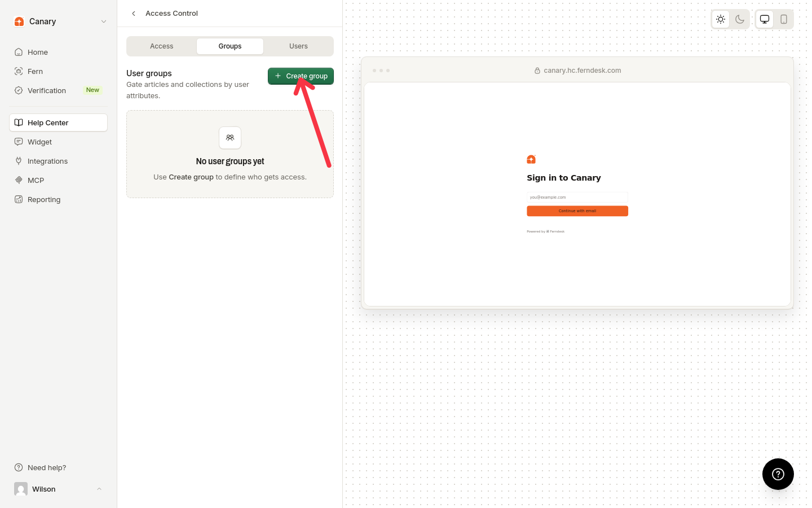Open the Fern icon in sidebar
The image size is (812, 508).
point(19,71)
